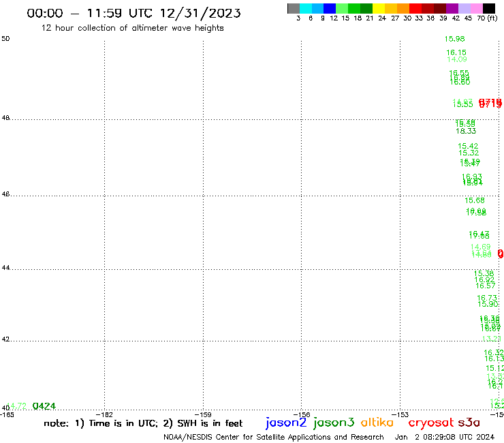Screen dimensions: 504x443
Task: Click the longitude -162 axis label
Action: [104, 414]
